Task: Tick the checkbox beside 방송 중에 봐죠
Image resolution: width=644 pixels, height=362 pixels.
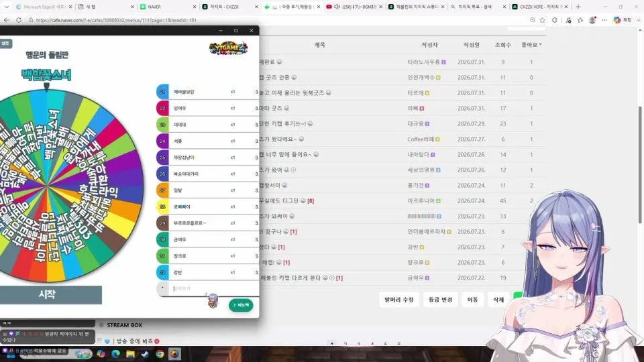Action: pos(99,341)
